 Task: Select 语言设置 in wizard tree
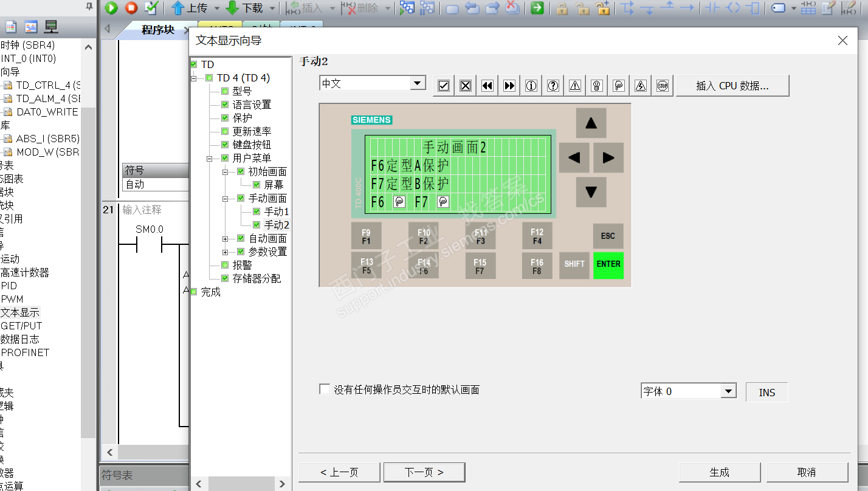point(252,105)
